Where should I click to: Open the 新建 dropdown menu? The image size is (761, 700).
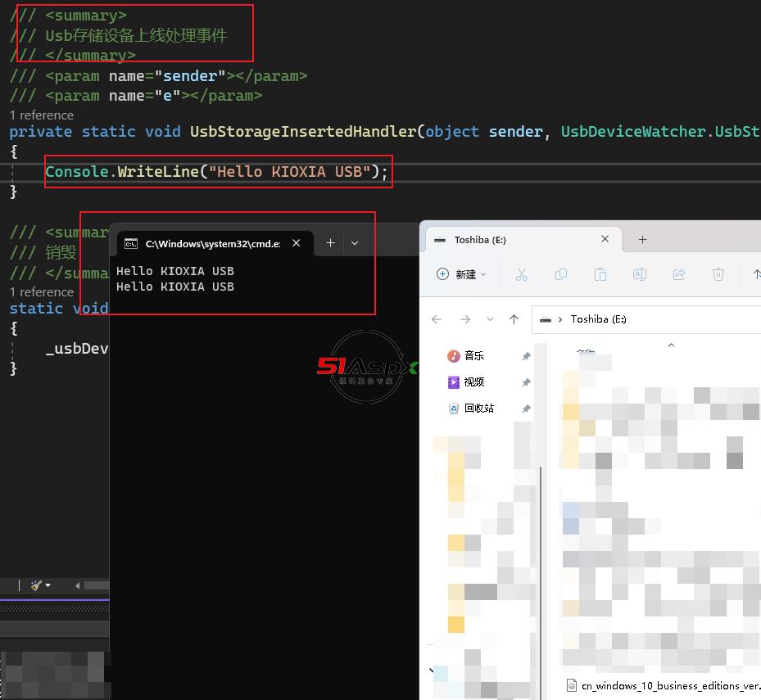point(461,274)
